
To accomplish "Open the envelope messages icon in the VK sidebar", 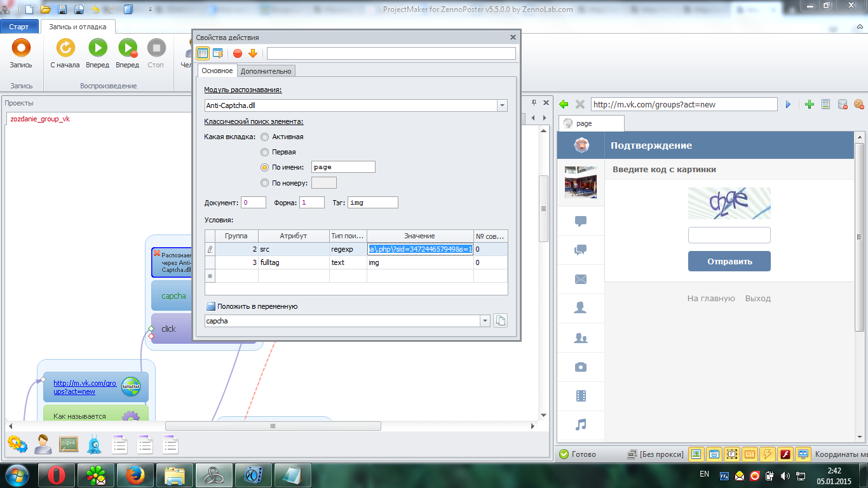I will 581,280.
